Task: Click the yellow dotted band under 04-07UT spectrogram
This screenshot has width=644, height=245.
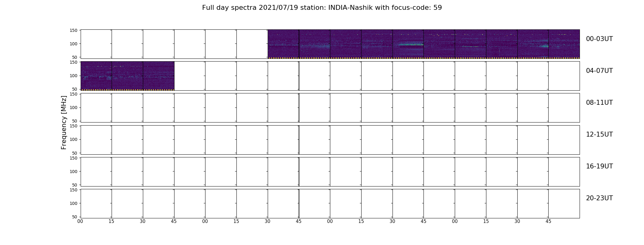Action: pos(127,90)
